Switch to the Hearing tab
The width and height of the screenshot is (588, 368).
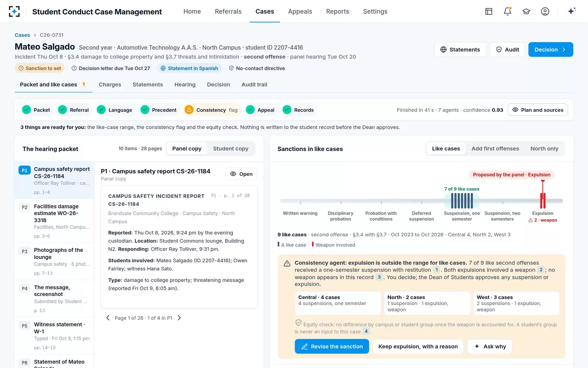pos(185,85)
